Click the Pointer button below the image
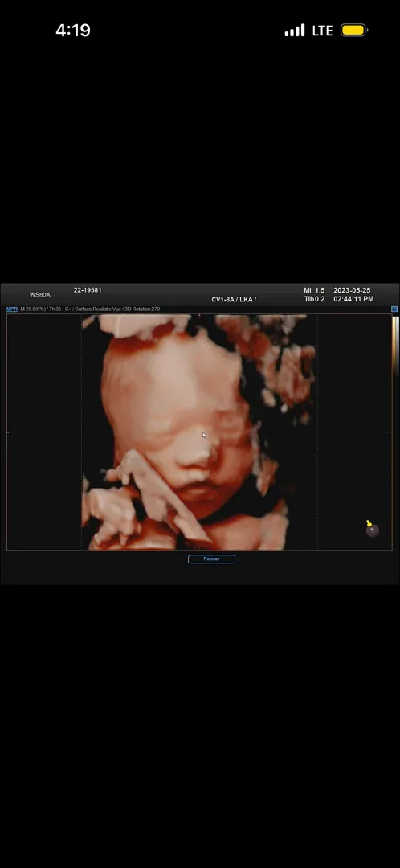 click(x=211, y=559)
